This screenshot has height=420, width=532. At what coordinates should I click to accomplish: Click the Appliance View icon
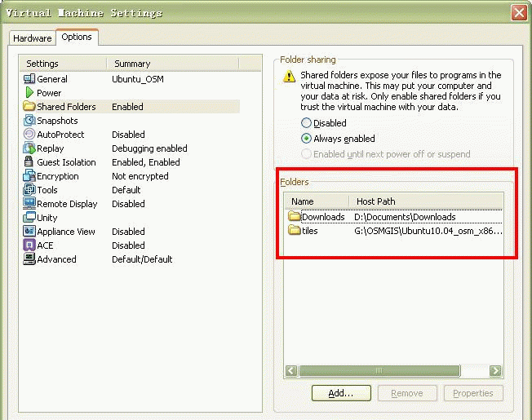[x=29, y=231]
